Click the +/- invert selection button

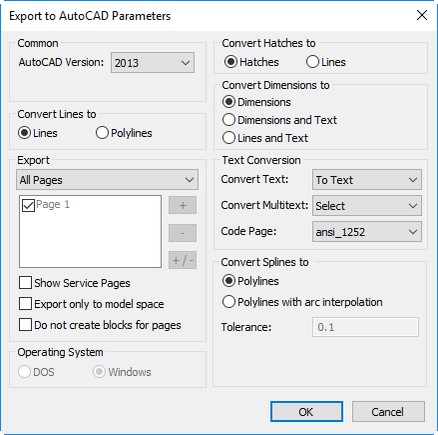[x=182, y=260]
